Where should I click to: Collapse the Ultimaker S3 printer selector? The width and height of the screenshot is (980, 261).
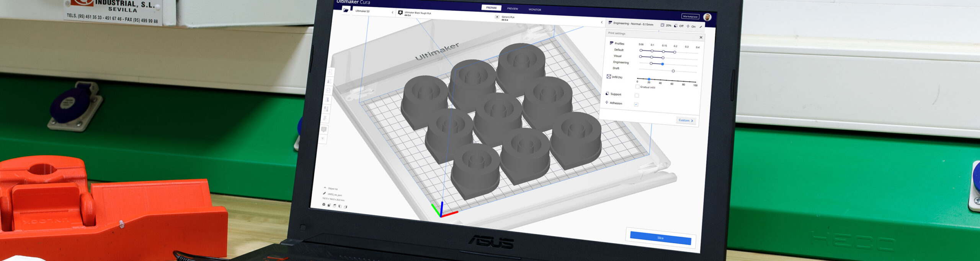(392, 13)
